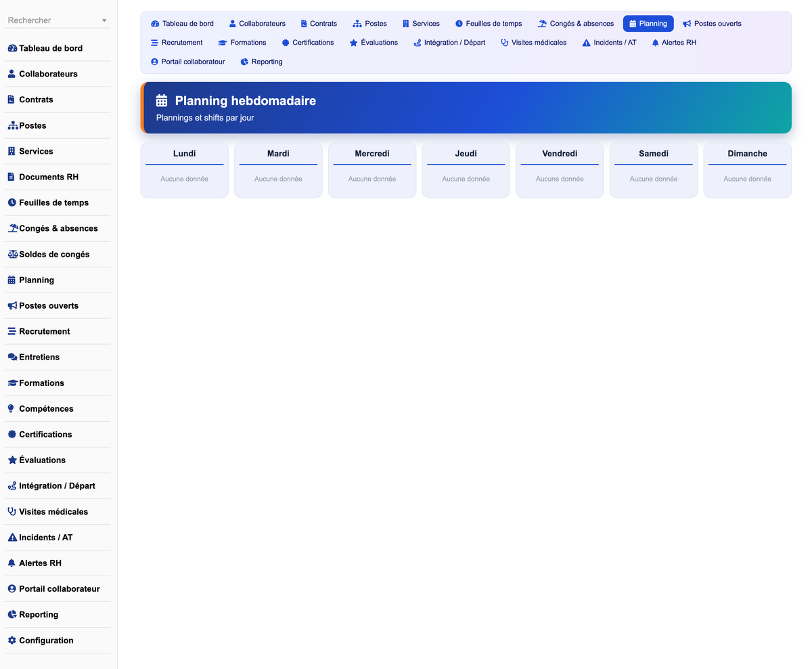
Task: Click the Intégration / Départ route icon in sidebar
Action: (12, 485)
